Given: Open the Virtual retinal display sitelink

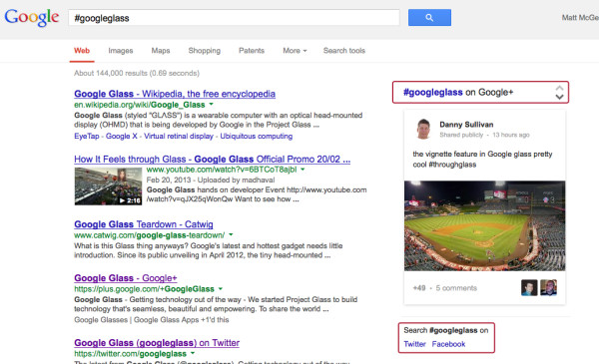Looking at the screenshot, I should pos(179,136).
